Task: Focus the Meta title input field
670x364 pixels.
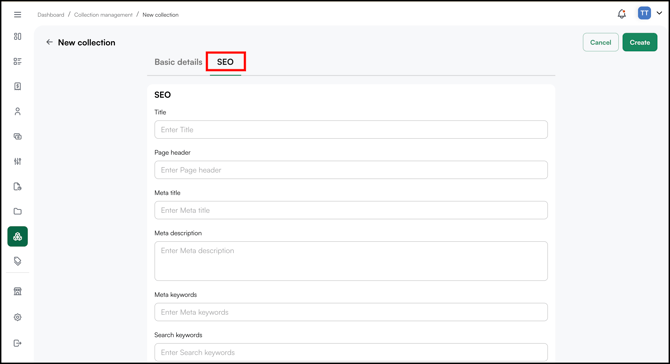Action: pos(351,210)
